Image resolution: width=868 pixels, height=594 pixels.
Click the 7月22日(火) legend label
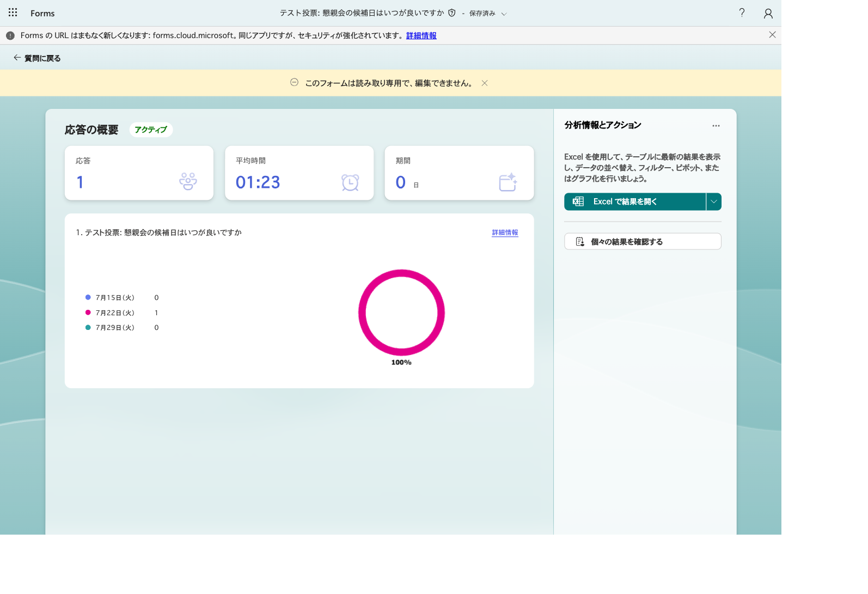[115, 313]
